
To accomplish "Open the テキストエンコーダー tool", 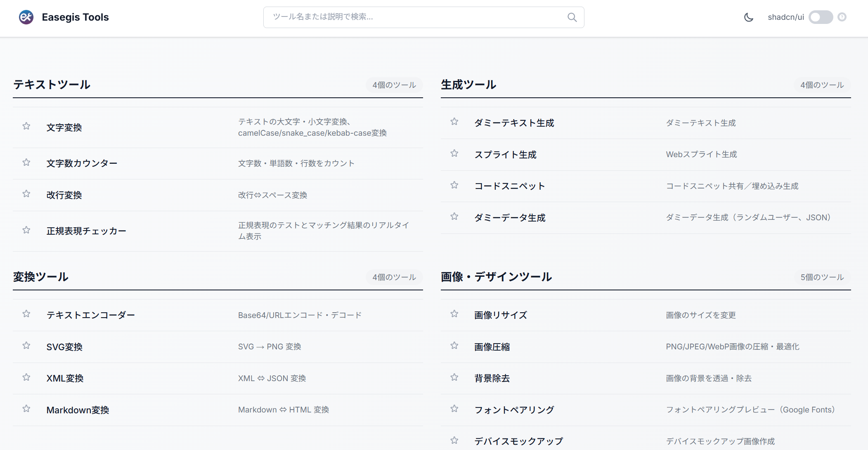I will point(90,315).
